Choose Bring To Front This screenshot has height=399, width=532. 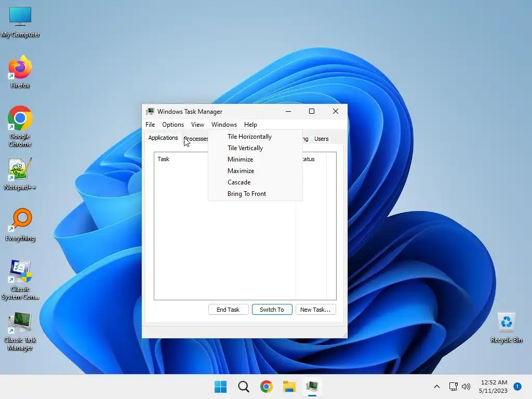(x=255, y=194)
